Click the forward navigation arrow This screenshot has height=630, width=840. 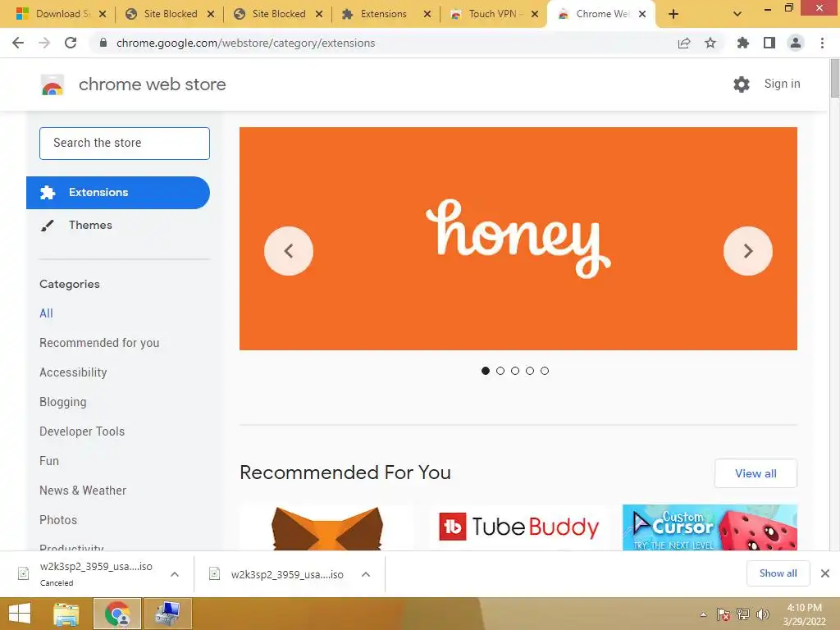click(44, 43)
